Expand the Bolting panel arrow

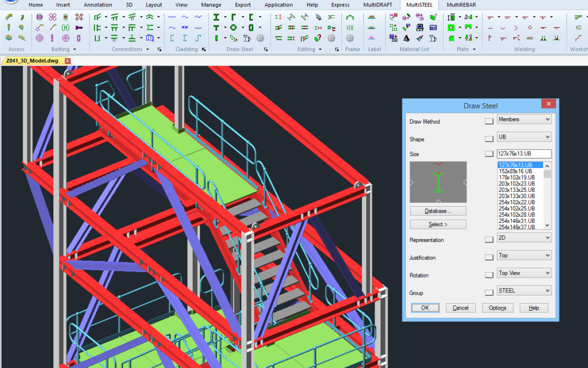click(75, 49)
